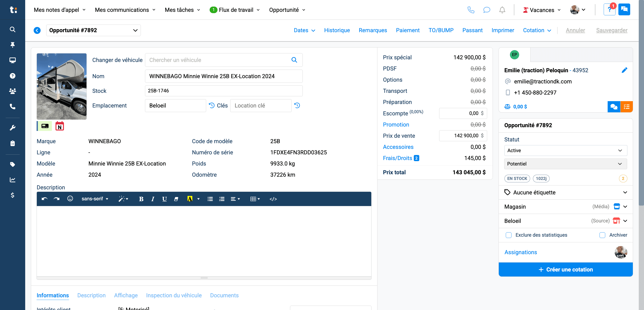This screenshot has height=310, width=644.
Task: Click the phone icon in top bar
Action: 471,10
